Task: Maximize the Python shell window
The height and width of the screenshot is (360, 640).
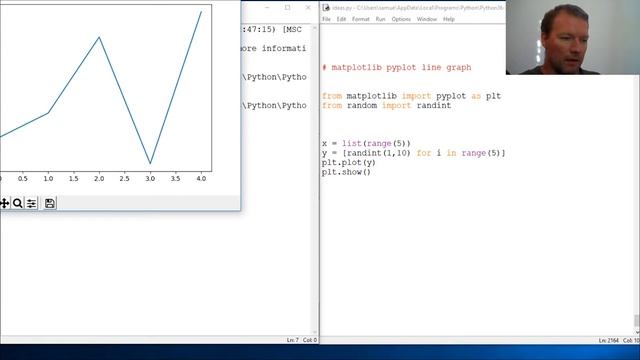Action: 287,8
